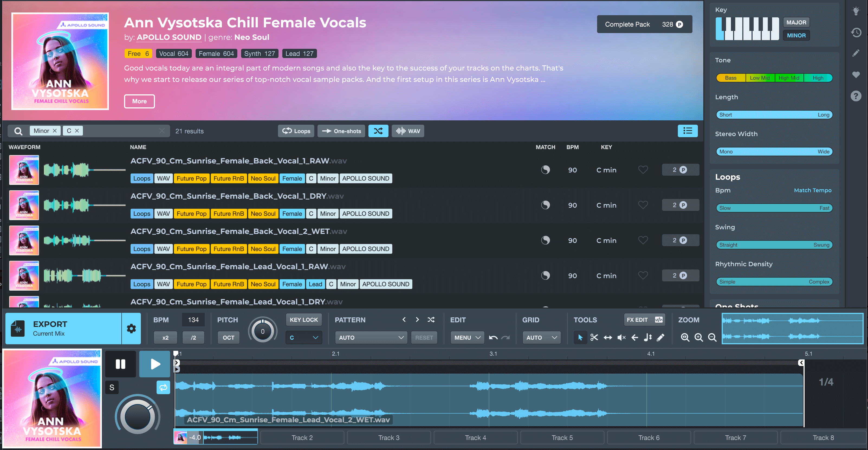868x450 pixels.
Task: Filter by Loops tab
Action: click(296, 131)
